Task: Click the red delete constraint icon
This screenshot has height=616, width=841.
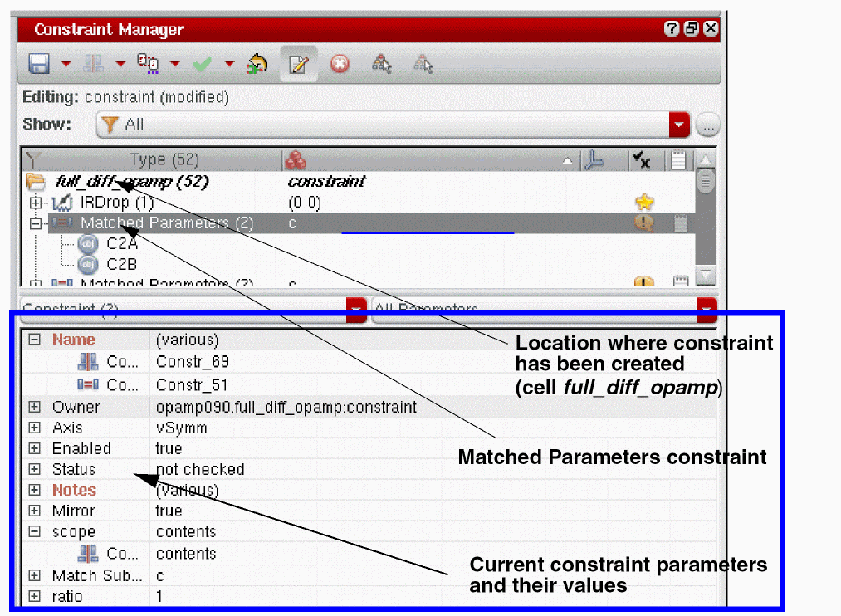Action: pyautogui.click(x=340, y=64)
